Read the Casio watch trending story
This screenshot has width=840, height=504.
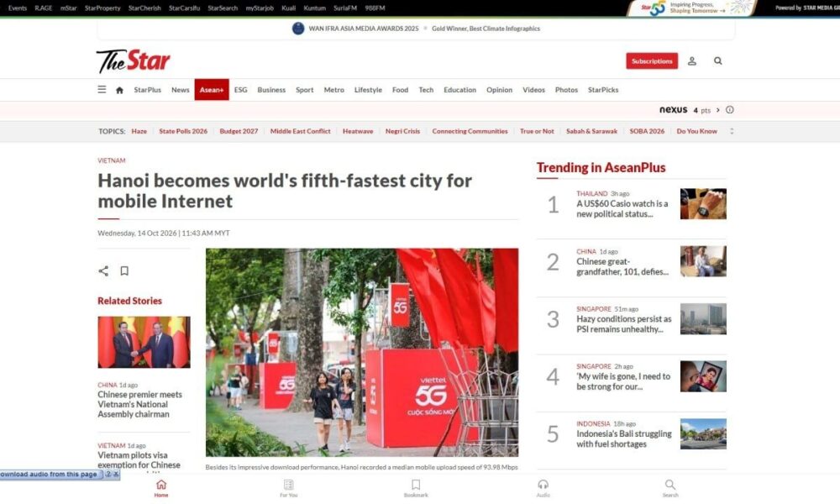622,209
